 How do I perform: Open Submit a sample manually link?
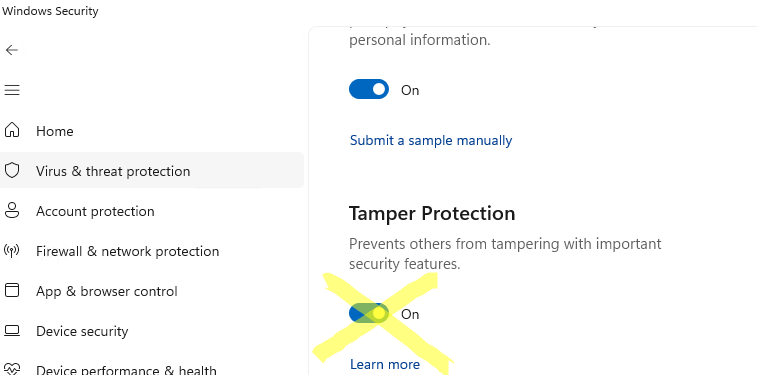pyautogui.click(x=431, y=140)
